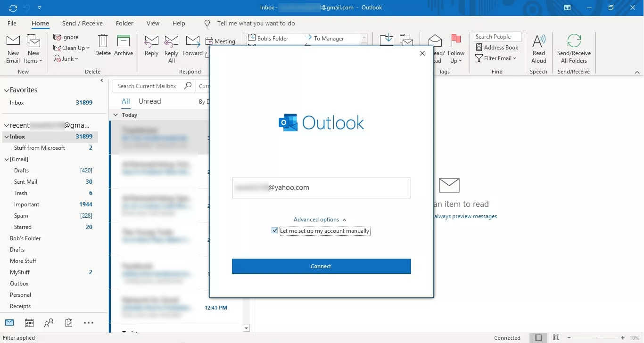Open the Address Book
The width and height of the screenshot is (644, 343).
497,48
